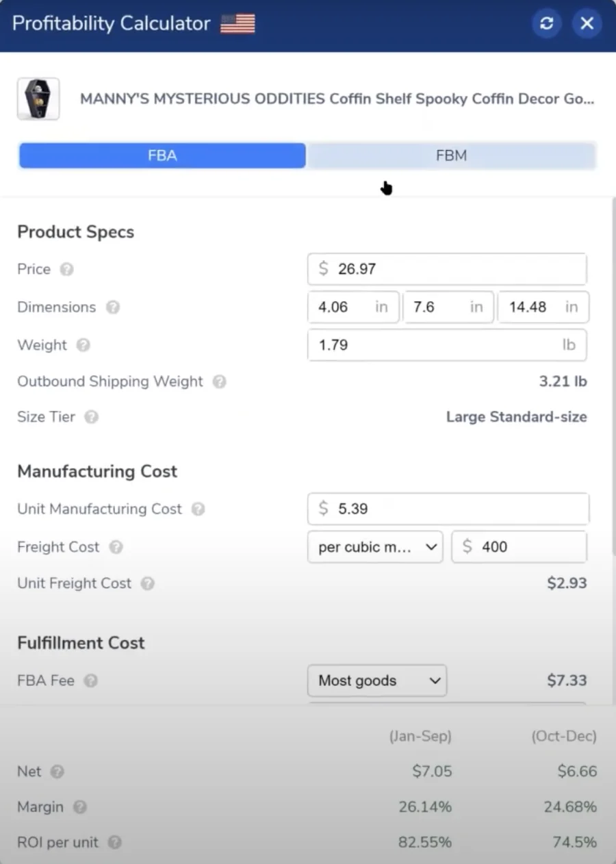Show help for Outbound Shipping Weight
616x864 pixels.
pos(219,381)
